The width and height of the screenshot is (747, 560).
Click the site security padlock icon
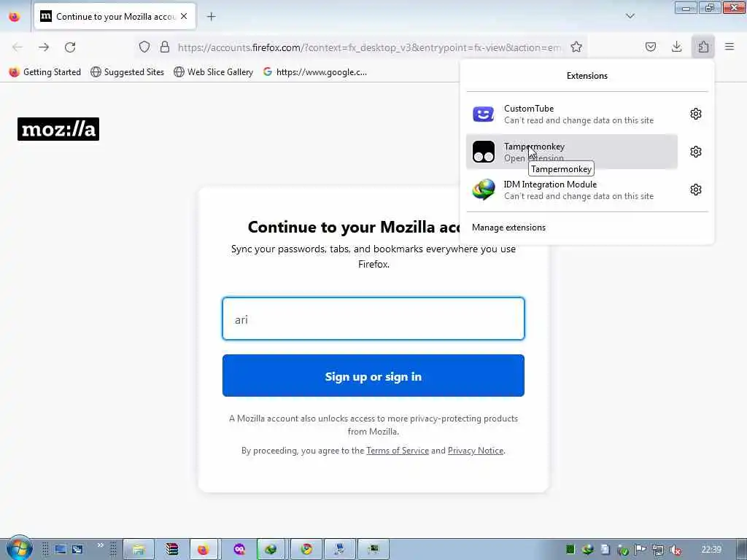165,47
